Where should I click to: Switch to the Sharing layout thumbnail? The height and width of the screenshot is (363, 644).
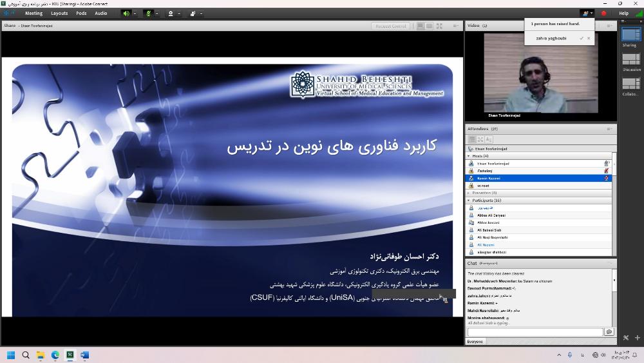[630, 35]
